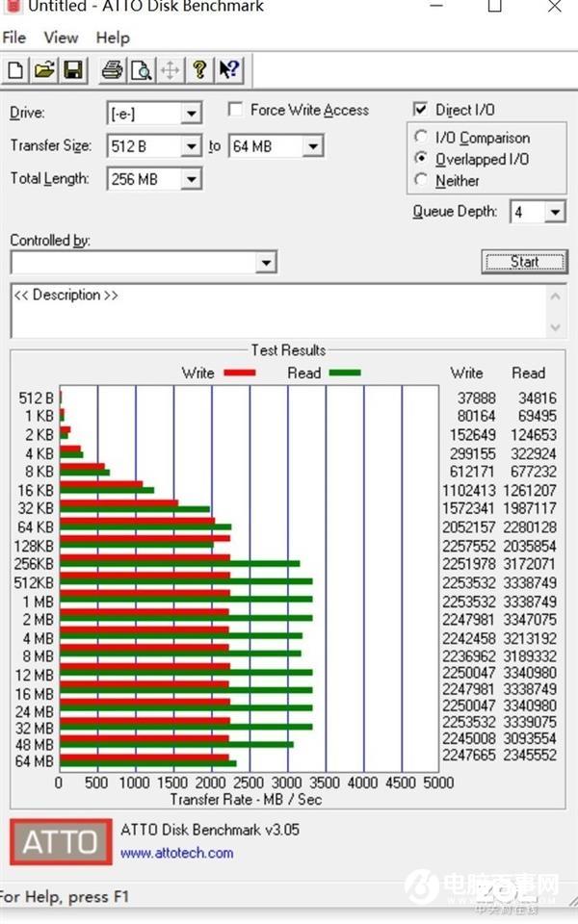Expand the Drive dropdown
The image size is (578, 924).
coord(191,114)
